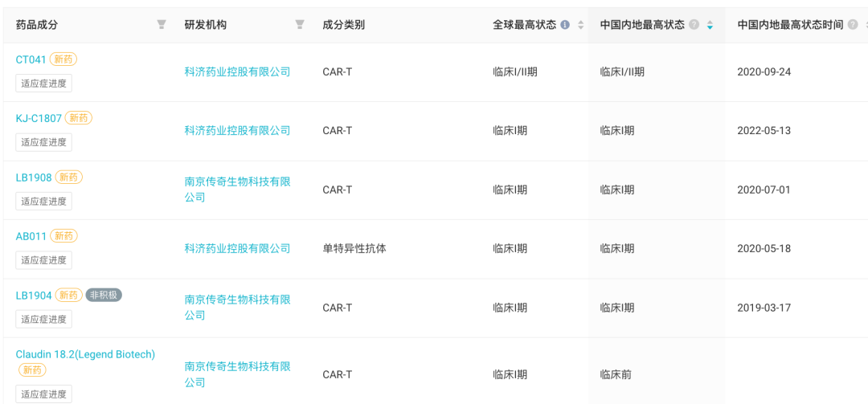Open LB1904 drug details
The width and height of the screenshot is (868, 404).
(34, 296)
